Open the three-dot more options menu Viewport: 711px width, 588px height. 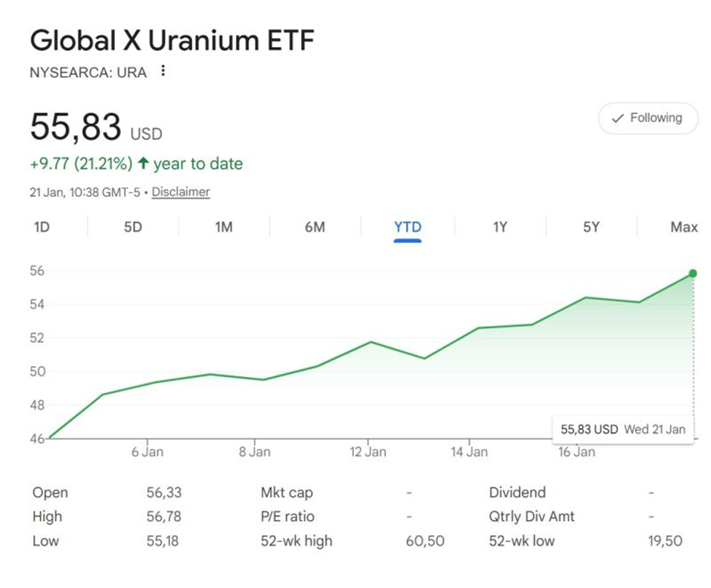click(x=163, y=72)
